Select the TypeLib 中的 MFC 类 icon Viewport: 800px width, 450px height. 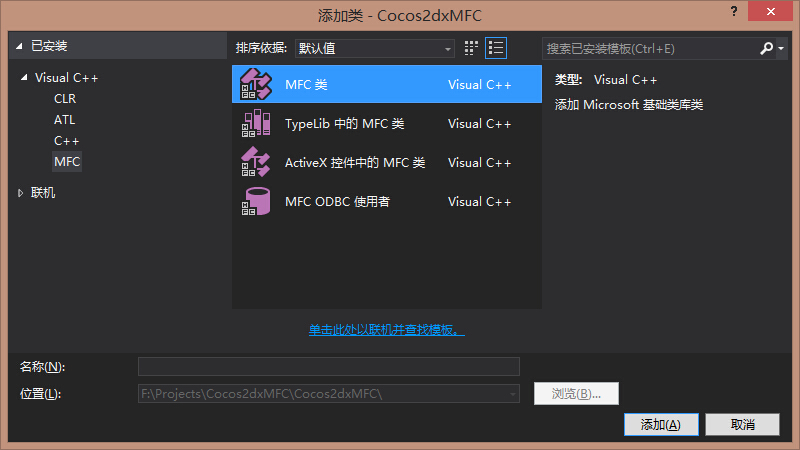pos(256,123)
